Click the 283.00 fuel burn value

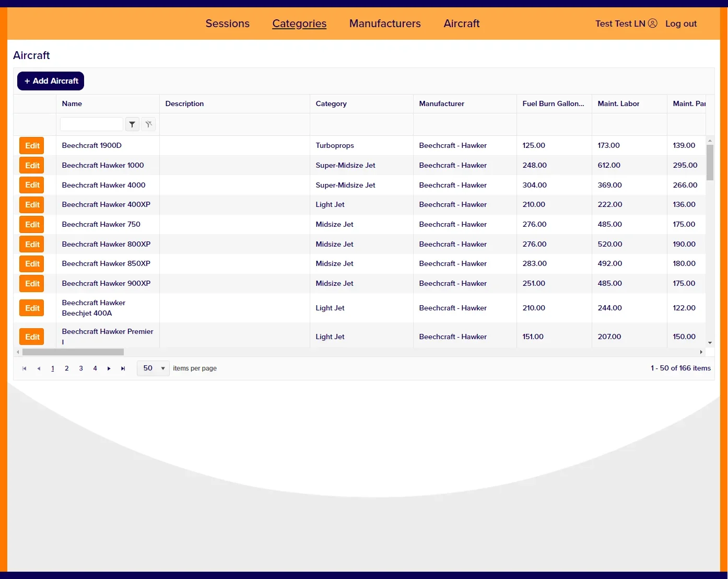(x=534, y=264)
